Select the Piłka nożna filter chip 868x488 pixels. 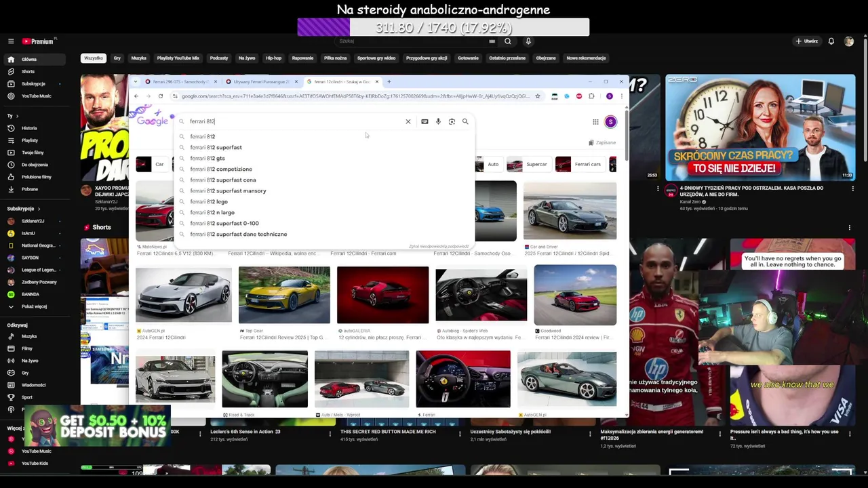335,58
